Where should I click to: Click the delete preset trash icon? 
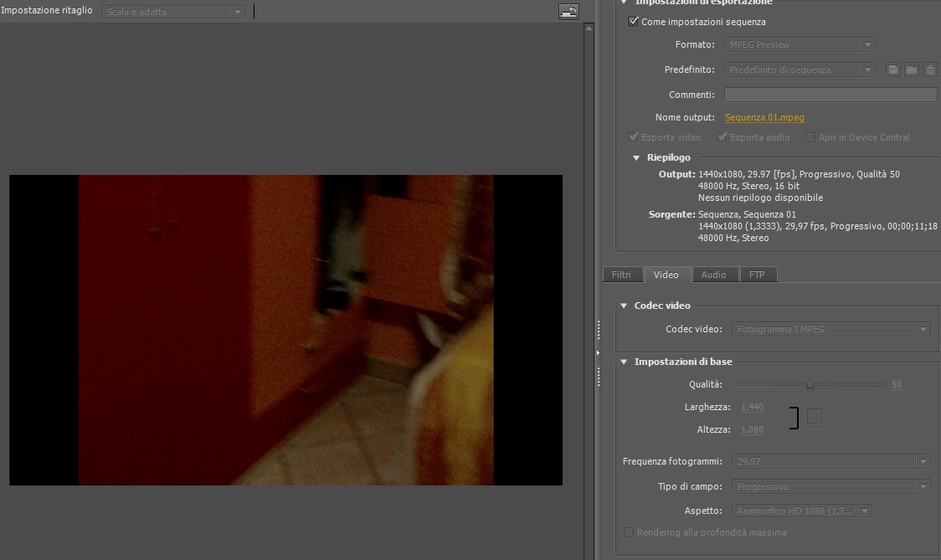click(x=930, y=69)
